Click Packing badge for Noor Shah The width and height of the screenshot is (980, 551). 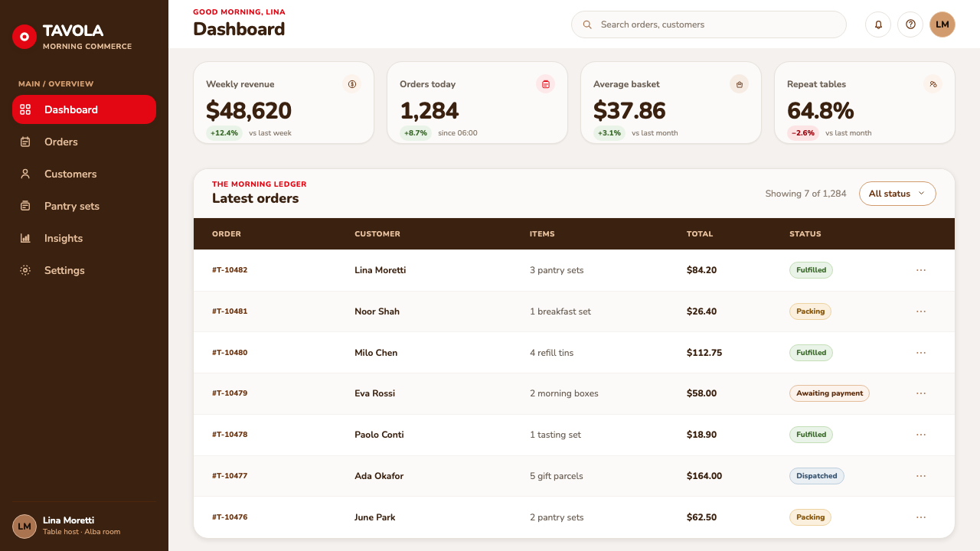coord(810,311)
